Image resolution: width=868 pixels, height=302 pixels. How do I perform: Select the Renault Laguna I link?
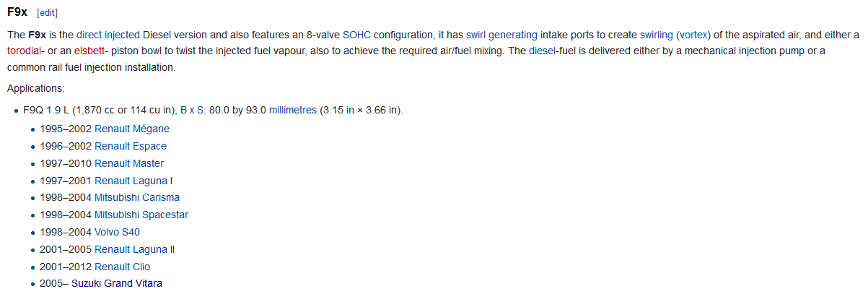click(x=133, y=181)
